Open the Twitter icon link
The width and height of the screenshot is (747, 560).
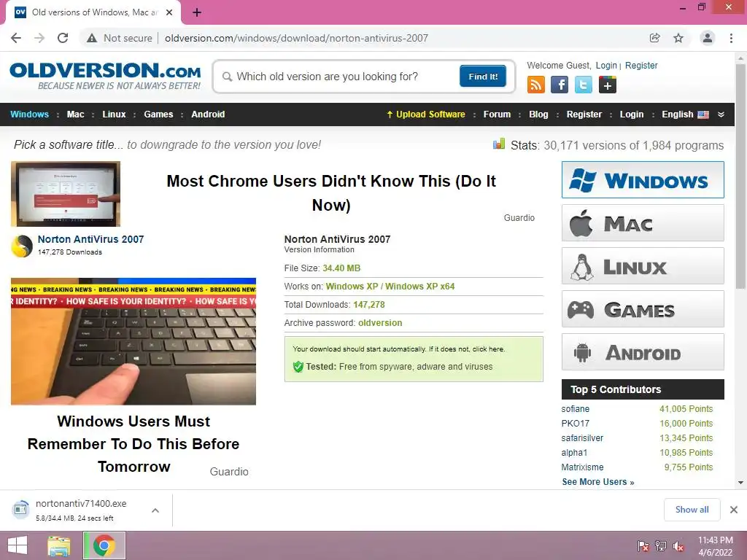pyautogui.click(x=583, y=85)
